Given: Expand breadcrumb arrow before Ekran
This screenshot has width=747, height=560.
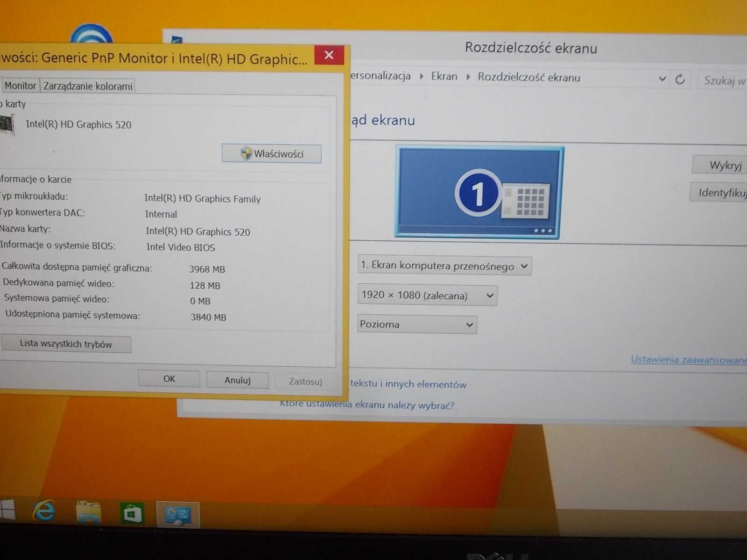Looking at the screenshot, I should pyautogui.click(x=421, y=77).
